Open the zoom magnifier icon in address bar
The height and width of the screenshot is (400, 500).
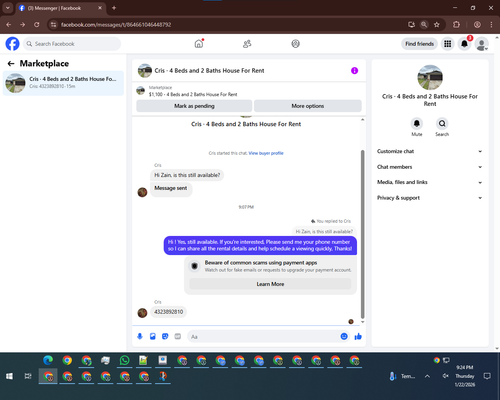point(424,25)
